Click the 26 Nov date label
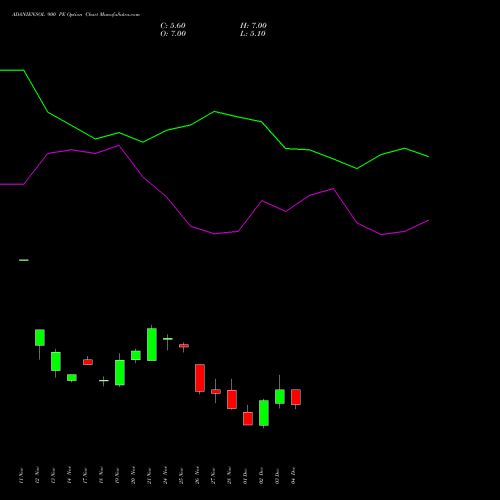This screenshot has width=500, height=500. pos(198,476)
